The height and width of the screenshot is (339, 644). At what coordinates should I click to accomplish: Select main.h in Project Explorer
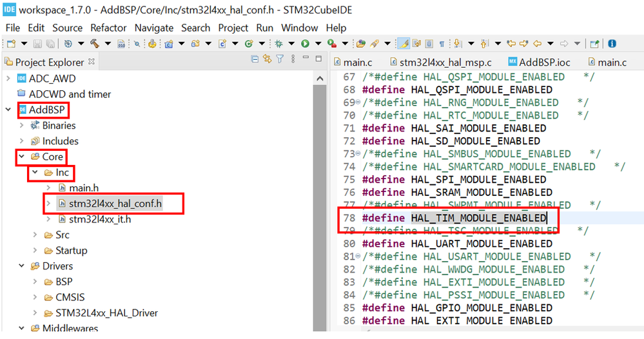pos(84,188)
